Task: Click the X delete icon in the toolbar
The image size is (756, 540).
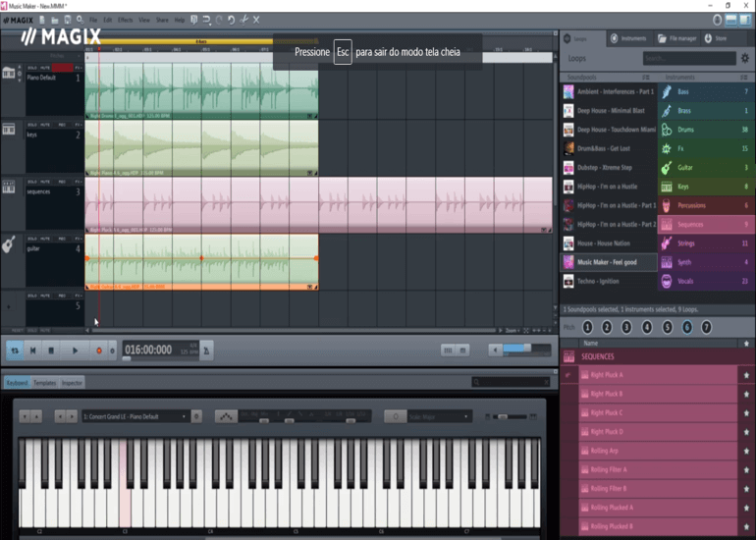Action: click(x=256, y=20)
